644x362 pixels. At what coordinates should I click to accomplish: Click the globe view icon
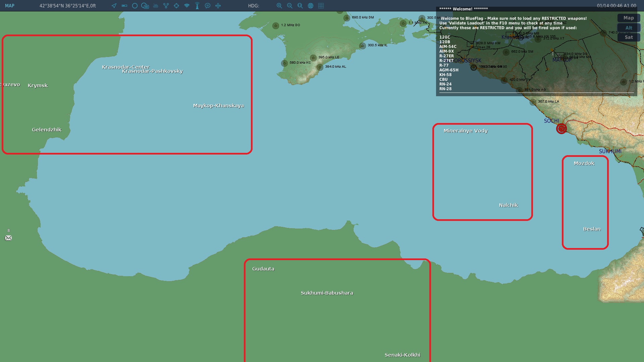pyautogui.click(x=311, y=6)
